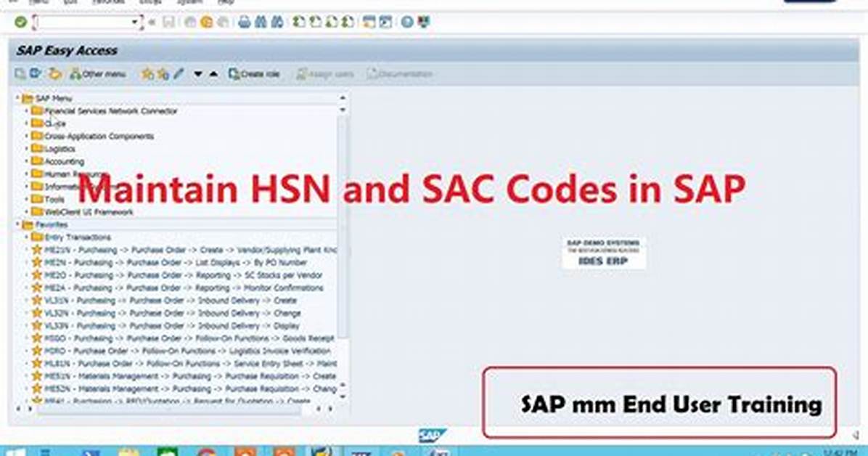Click the orange Exit icon

(x=207, y=23)
